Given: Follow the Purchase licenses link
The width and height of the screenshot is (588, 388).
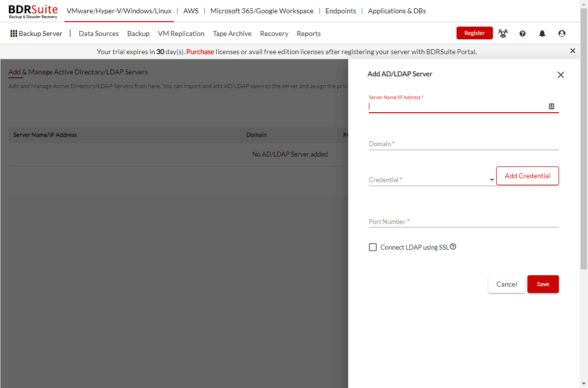Looking at the screenshot, I should [x=200, y=52].
